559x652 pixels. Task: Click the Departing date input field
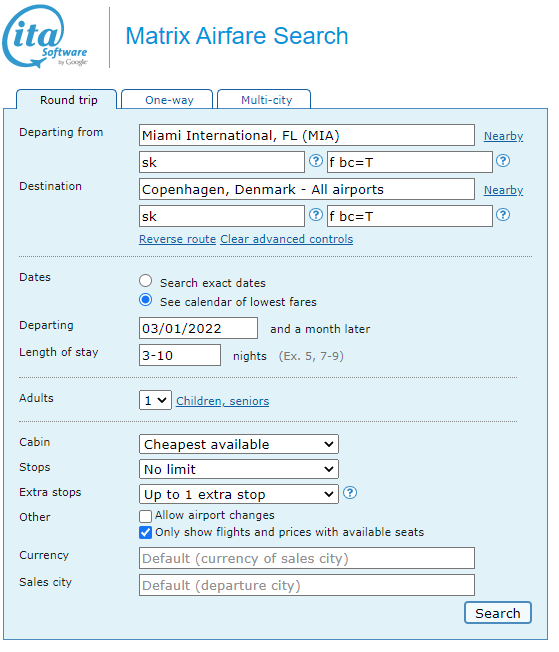pos(198,328)
